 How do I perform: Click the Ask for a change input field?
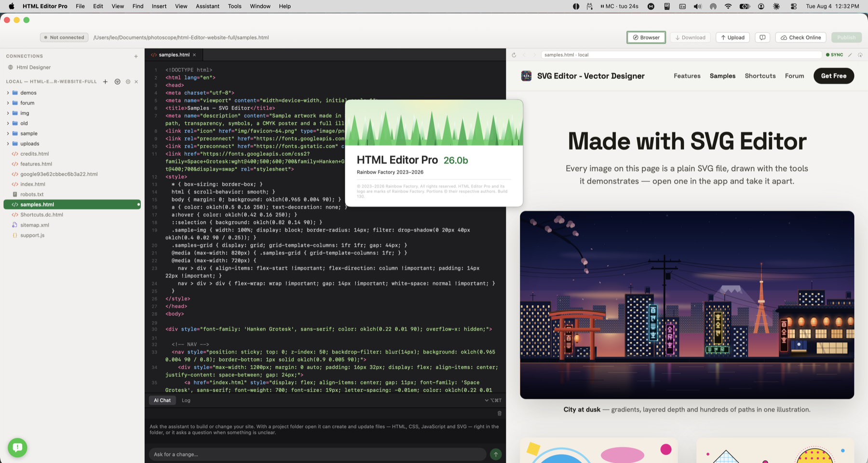(x=317, y=454)
